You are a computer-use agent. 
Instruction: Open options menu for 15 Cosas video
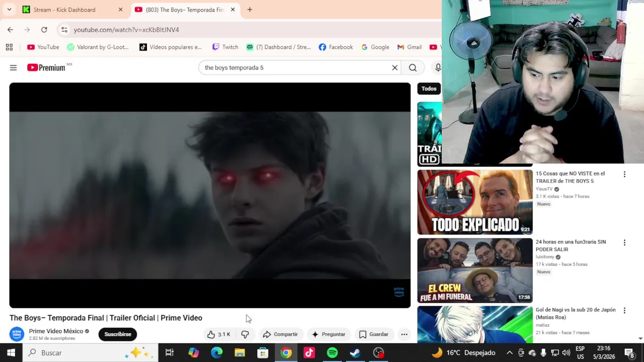(624, 174)
